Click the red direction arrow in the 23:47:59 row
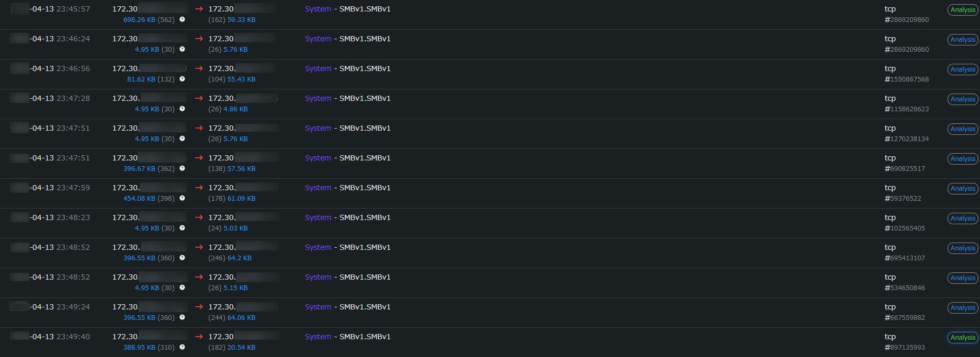The height and width of the screenshot is (357, 980). [x=199, y=188]
